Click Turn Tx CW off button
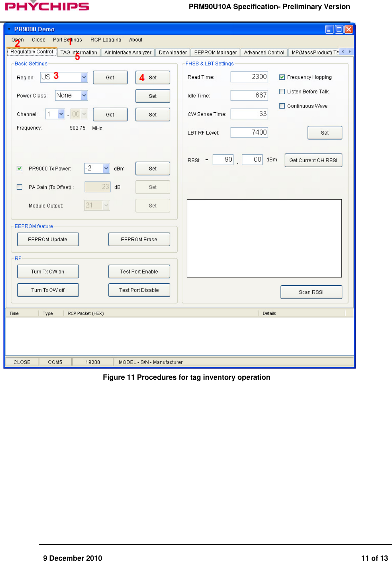392x561 pixels. [x=48, y=290]
